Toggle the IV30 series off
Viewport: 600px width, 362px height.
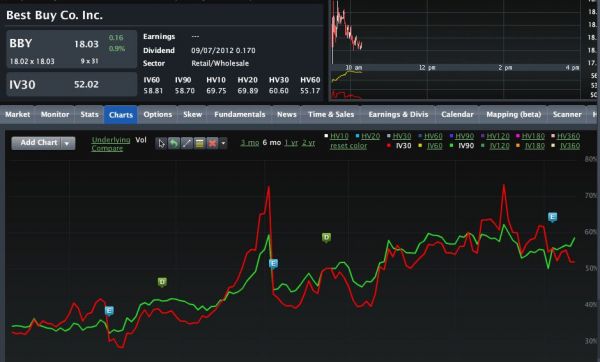click(403, 146)
